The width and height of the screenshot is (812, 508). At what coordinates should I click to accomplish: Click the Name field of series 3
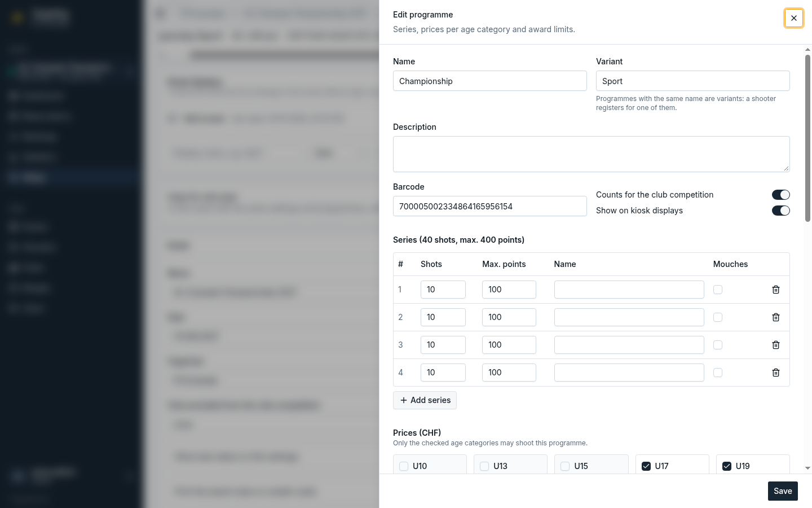(x=629, y=345)
